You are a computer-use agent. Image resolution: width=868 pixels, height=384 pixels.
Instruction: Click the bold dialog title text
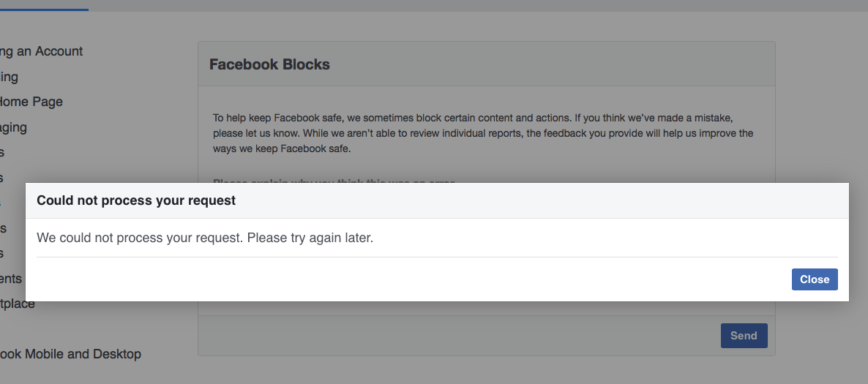point(136,200)
